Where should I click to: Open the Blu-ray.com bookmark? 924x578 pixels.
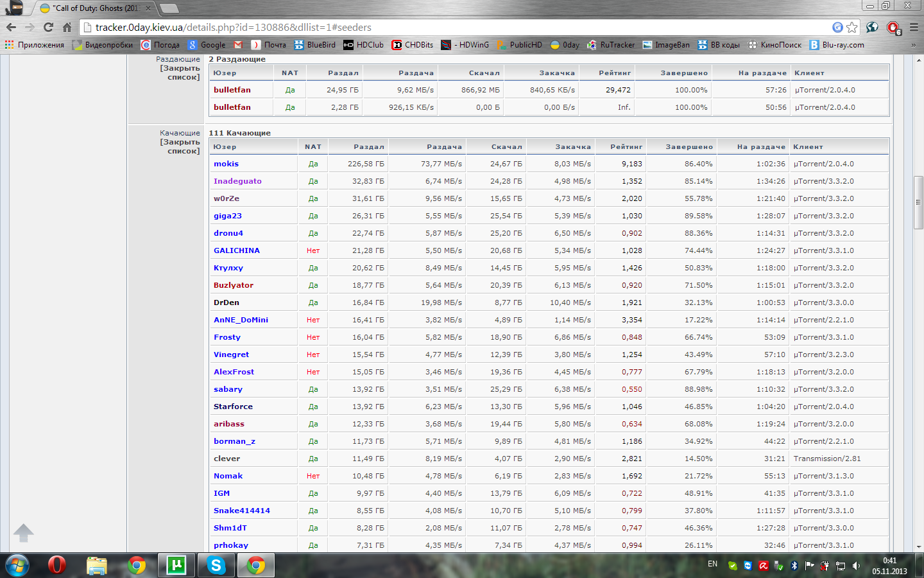click(837, 45)
